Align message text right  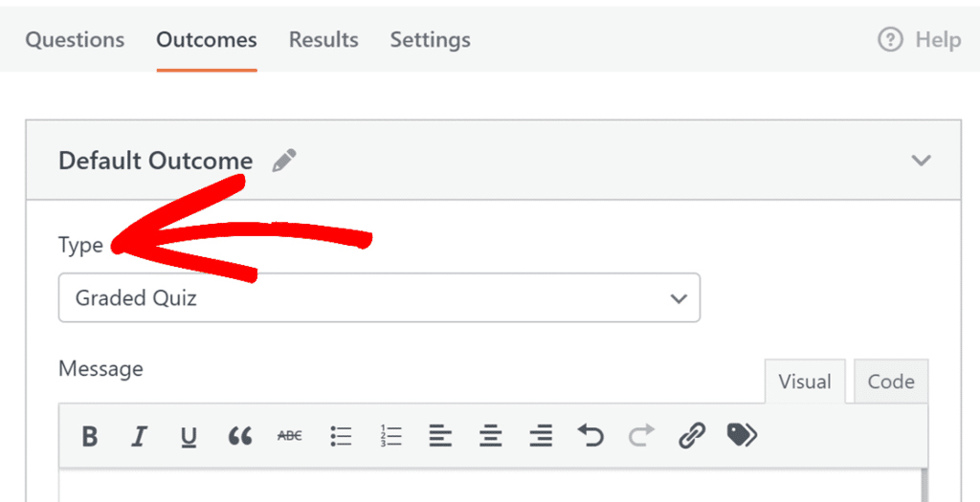click(x=541, y=437)
